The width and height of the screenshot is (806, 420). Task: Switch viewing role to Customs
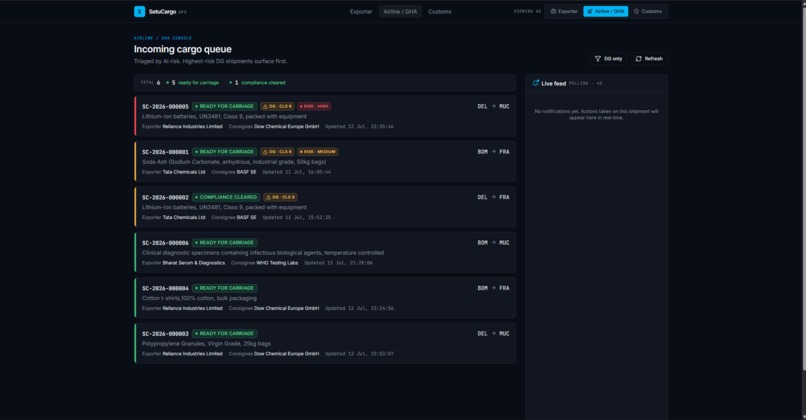(x=648, y=11)
